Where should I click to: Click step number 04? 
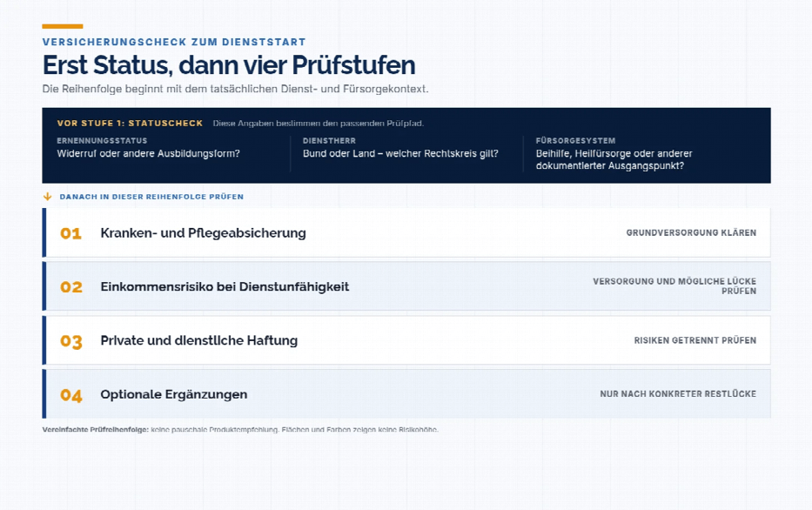[x=71, y=396]
